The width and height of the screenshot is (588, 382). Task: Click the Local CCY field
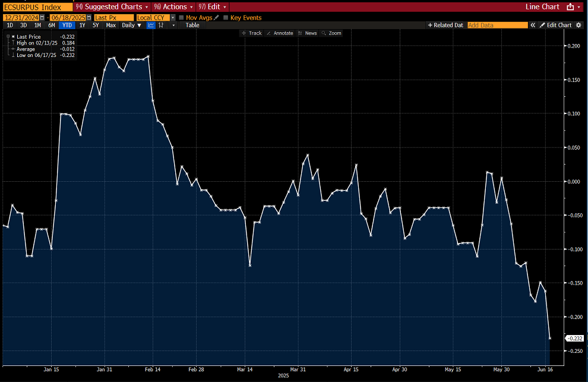(153, 18)
